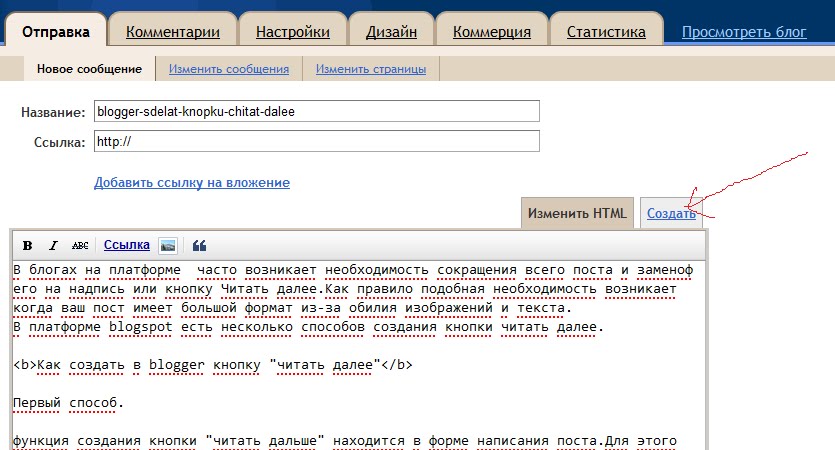Follow the Просмотреть блог link

(744, 32)
